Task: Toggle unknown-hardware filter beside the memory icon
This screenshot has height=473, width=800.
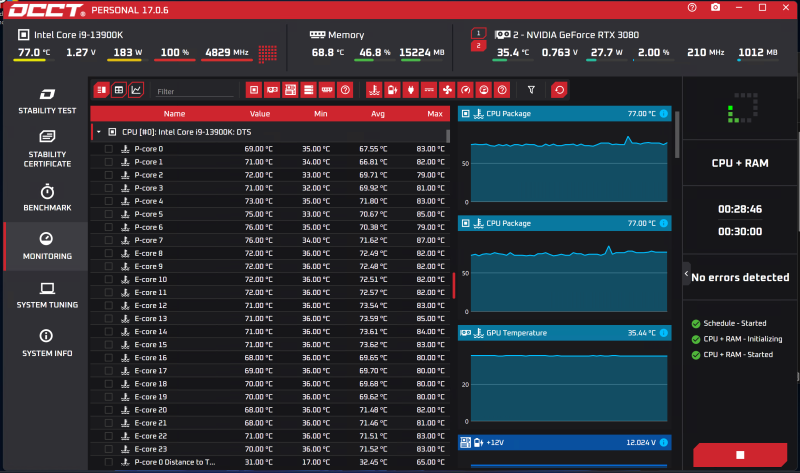Action: coord(345,90)
